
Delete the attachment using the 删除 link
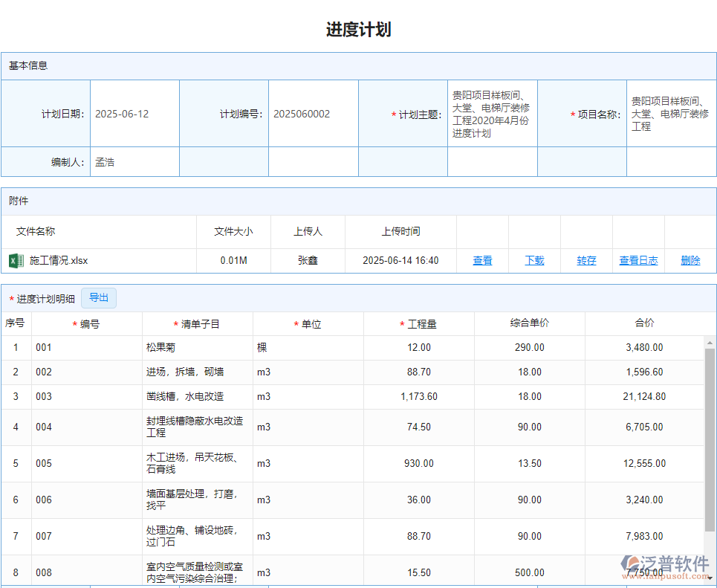pos(690,260)
